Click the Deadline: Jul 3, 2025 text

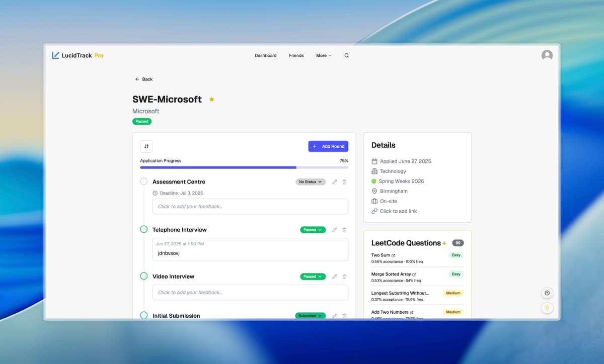tap(182, 193)
